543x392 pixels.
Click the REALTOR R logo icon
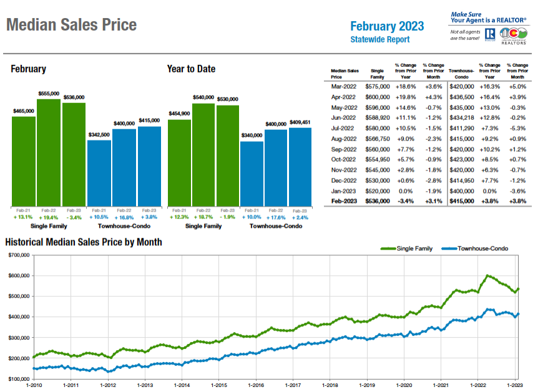490,34
